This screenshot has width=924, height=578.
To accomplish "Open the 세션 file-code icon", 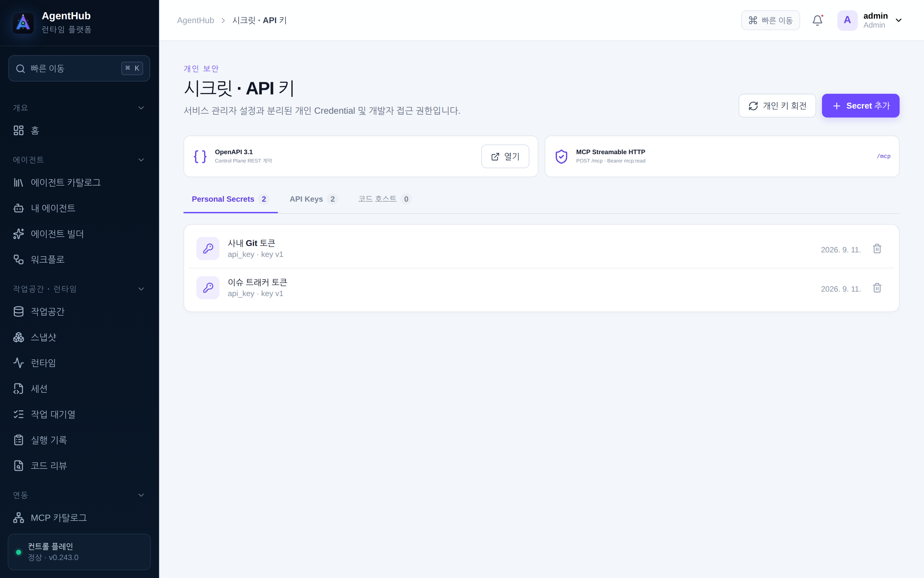I will coord(18,389).
